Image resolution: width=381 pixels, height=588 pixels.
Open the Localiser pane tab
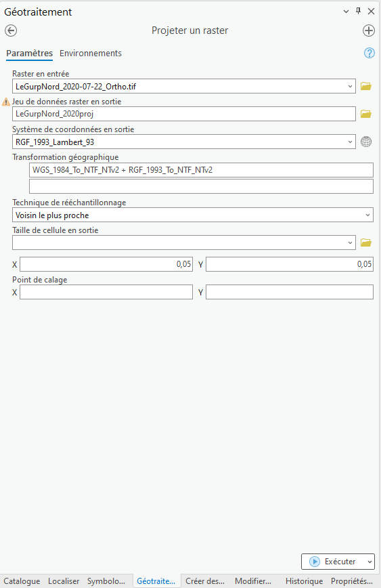(64, 581)
